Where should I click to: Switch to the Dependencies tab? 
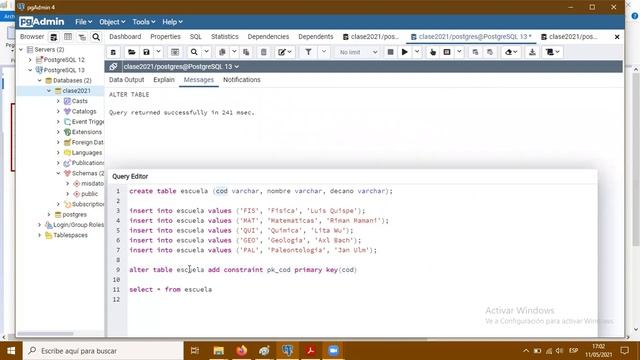click(268, 37)
